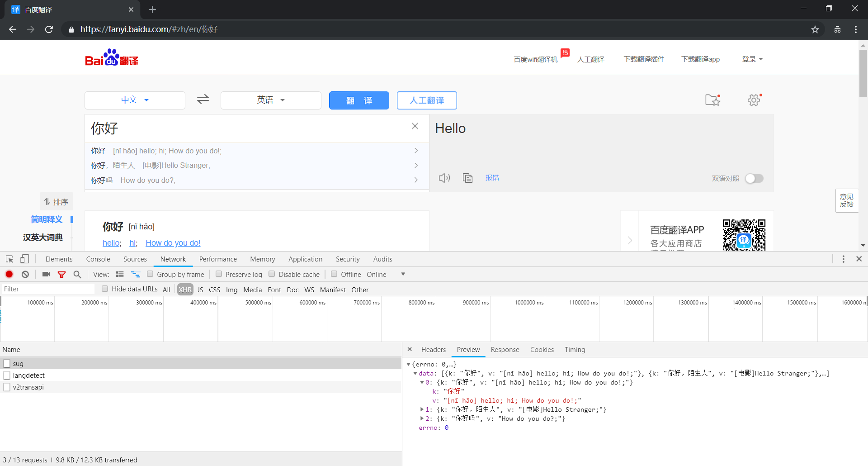The image size is (868, 466).
Task: Open Chrome's three-dot menu
Action: coord(856,29)
